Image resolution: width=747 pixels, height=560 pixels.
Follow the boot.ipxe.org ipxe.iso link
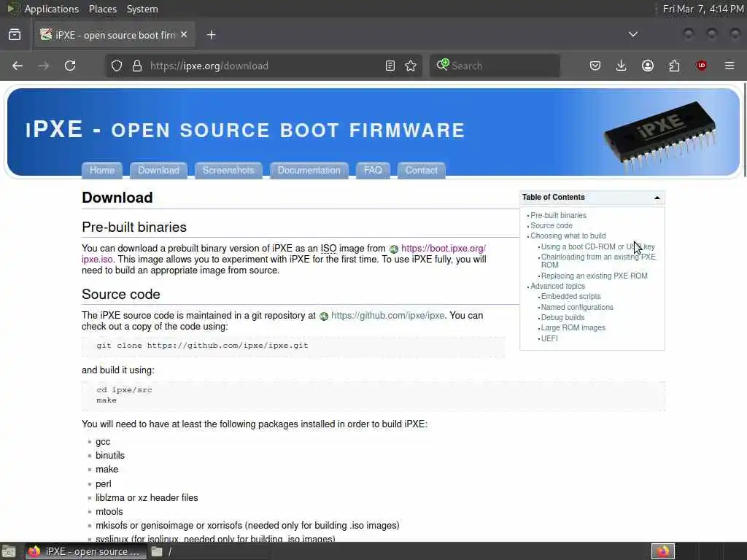[443, 249]
